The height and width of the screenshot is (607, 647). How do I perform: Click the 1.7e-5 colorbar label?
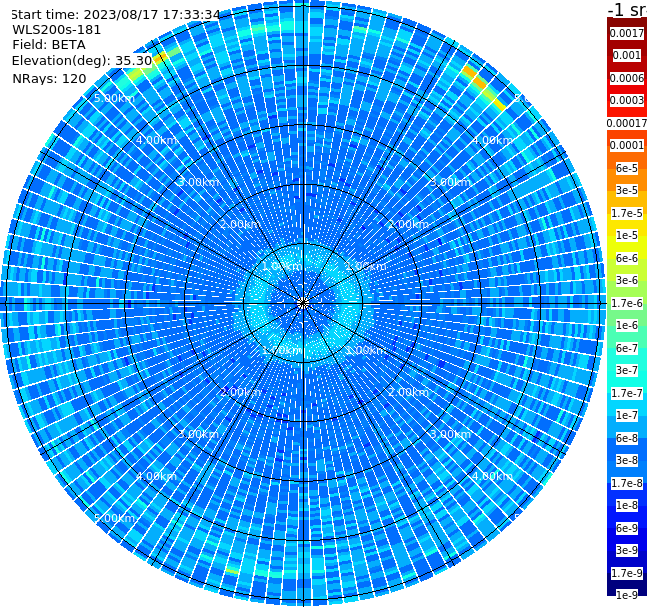tap(627, 213)
